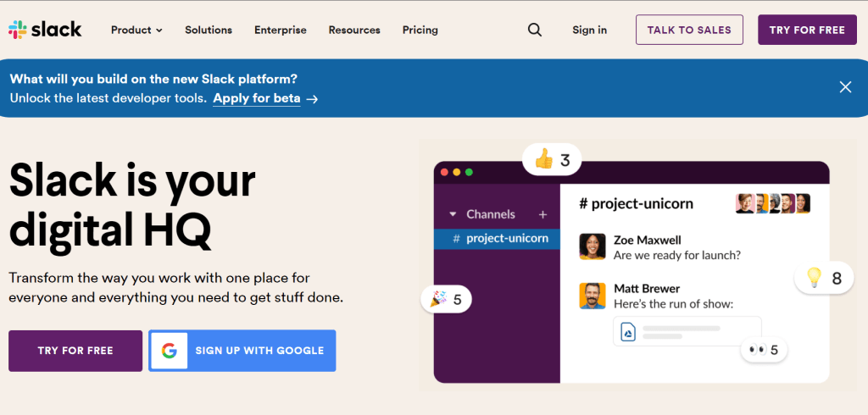Click the banner heading about new Slack platform
The image size is (868, 415).
coord(154,79)
